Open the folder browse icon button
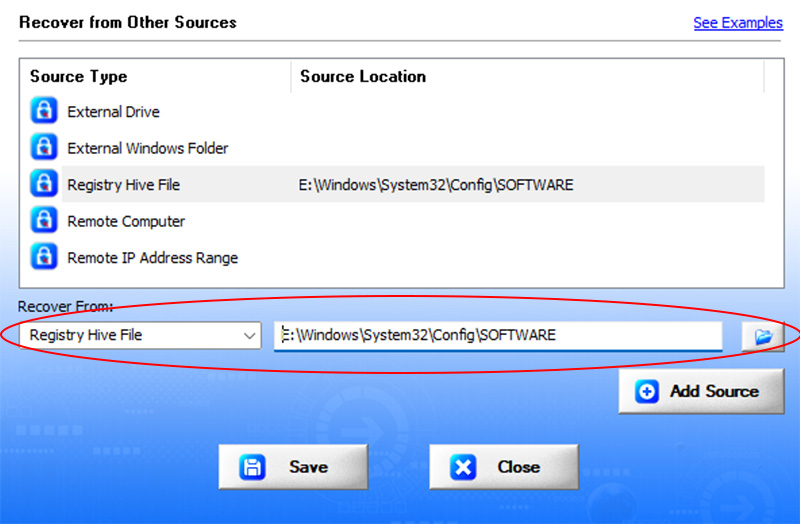Screen dimensions: 800x524 pos(763,337)
